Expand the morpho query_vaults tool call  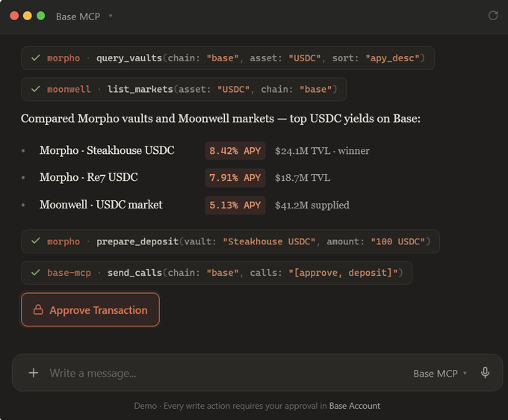[x=228, y=58]
